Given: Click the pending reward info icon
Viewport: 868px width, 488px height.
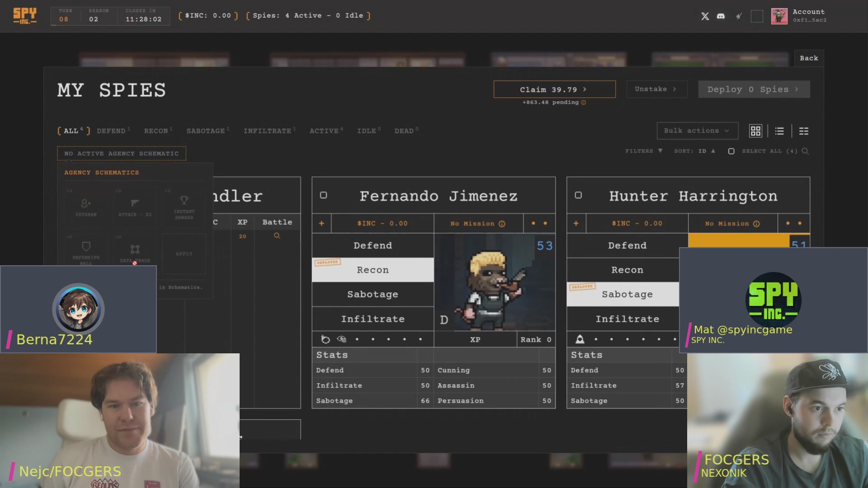Looking at the screenshot, I should click(x=583, y=103).
